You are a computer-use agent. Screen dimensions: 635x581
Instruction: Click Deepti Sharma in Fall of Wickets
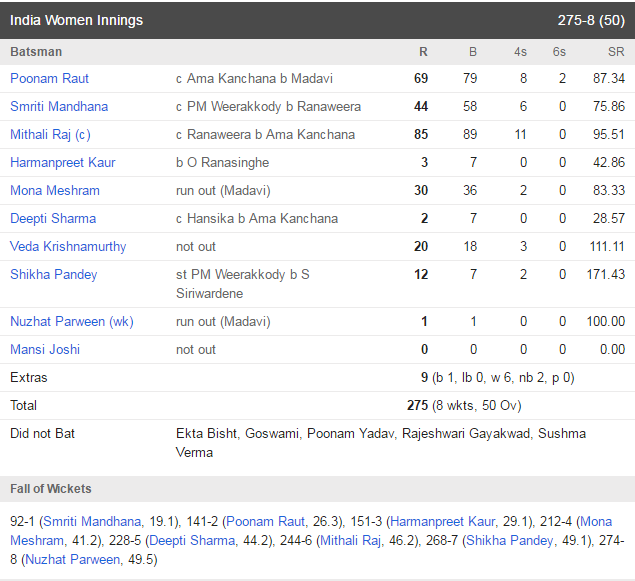click(x=192, y=541)
